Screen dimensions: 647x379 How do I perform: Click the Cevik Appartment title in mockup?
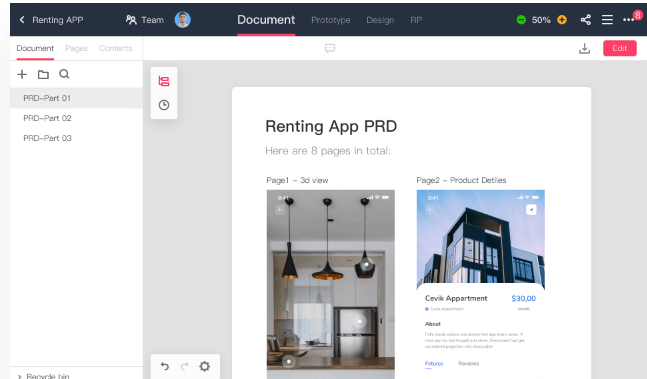[456, 298]
